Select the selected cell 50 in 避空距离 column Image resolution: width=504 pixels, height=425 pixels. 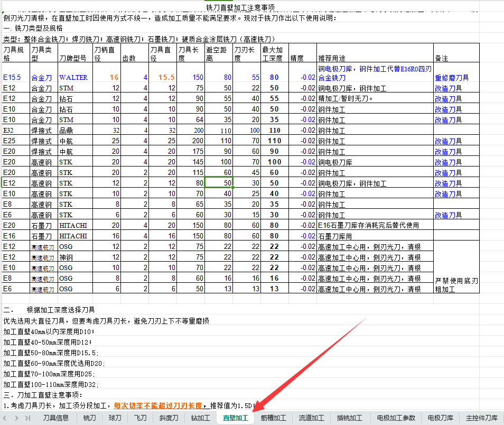point(219,182)
